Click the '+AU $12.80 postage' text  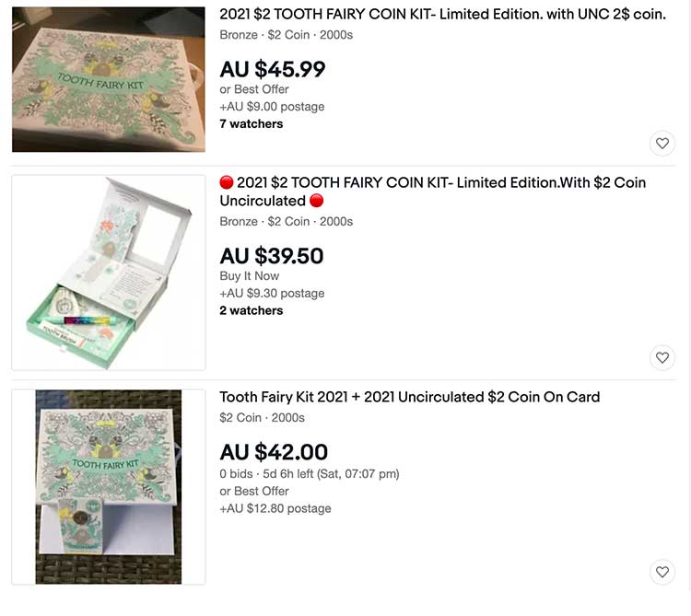[275, 508]
